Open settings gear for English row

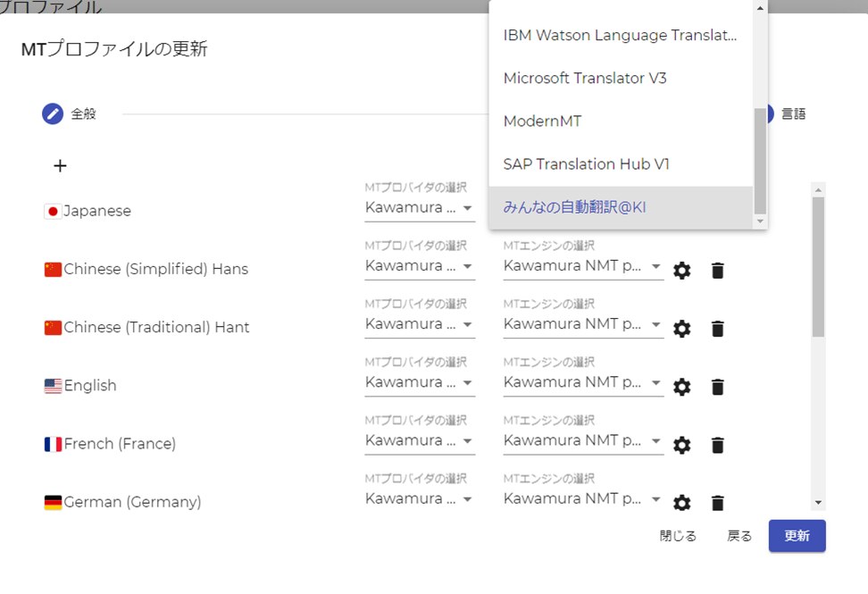pos(682,387)
